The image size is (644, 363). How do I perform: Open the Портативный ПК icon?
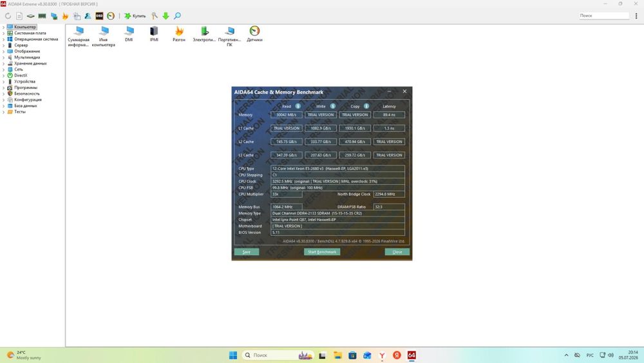point(230,36)
